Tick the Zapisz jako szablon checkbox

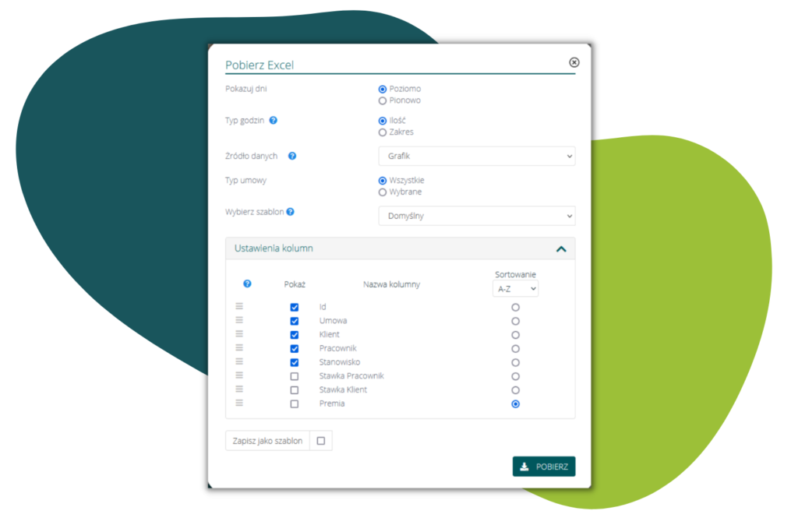[320, 441]
